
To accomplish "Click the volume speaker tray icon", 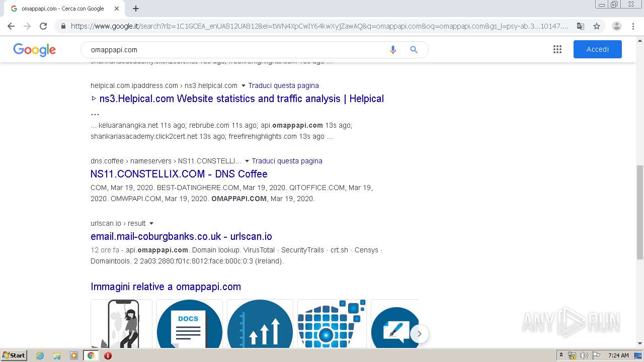I will click(584, 355).
